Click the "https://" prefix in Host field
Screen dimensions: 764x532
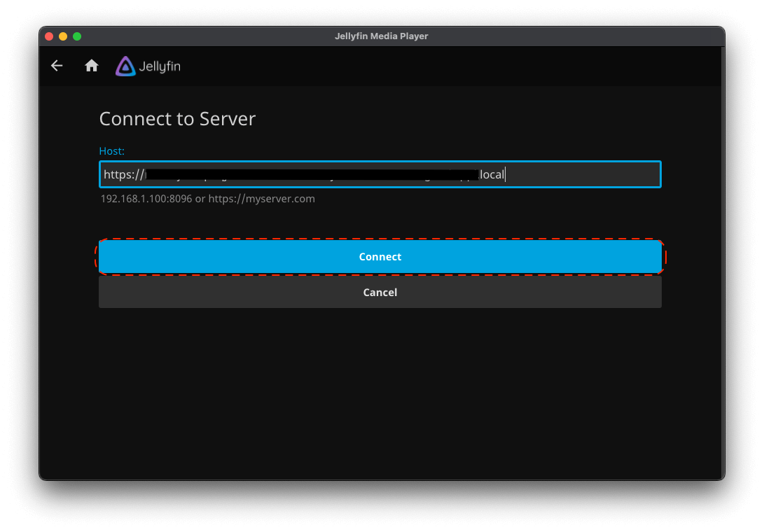tap(123, 175)
